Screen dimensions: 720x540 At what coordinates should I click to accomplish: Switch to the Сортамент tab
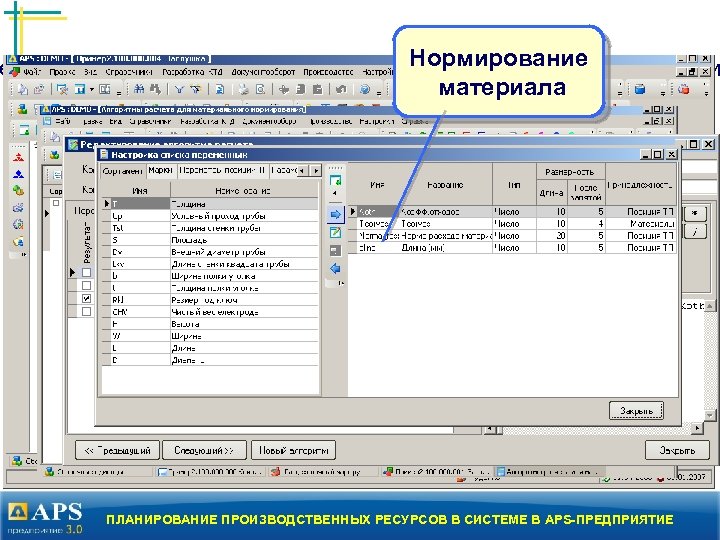123,171
